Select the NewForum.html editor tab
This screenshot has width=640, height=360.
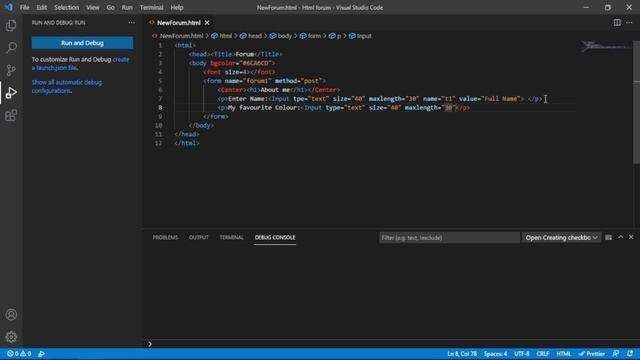tap(179, 23)
